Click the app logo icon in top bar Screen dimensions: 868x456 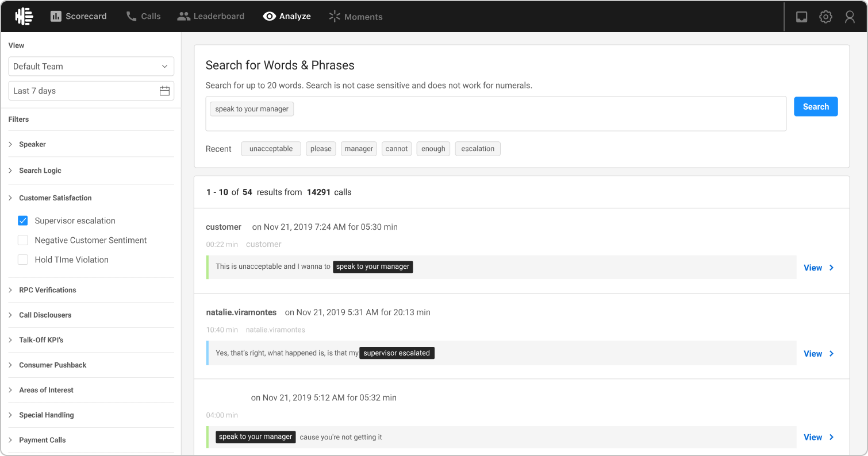pyautogui.click(x=24, y=16)
